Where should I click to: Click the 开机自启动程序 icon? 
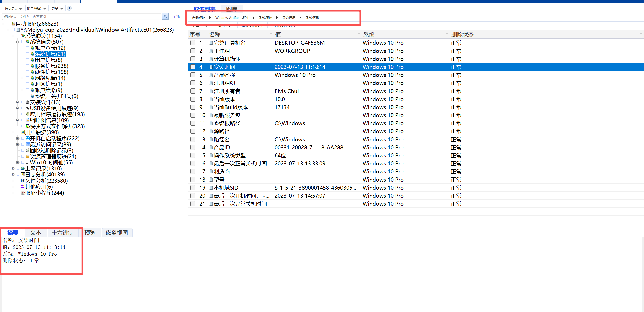pos(28,139)
